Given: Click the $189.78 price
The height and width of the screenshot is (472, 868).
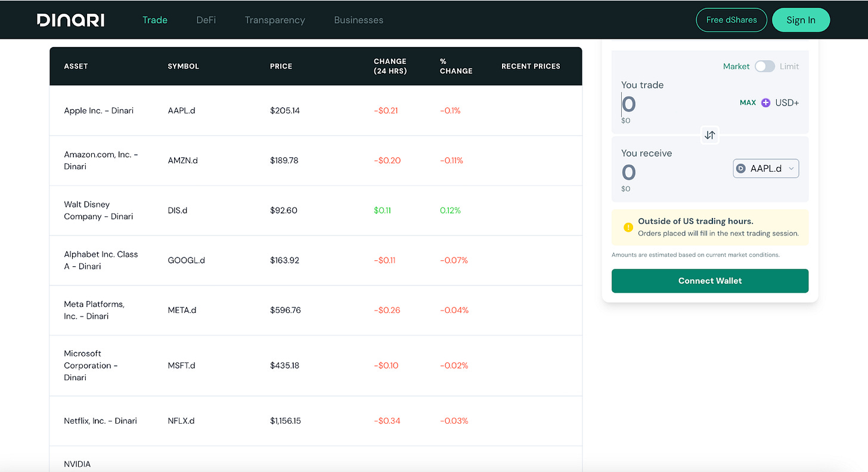Looking at the screenshot, I should pos(285,161).
